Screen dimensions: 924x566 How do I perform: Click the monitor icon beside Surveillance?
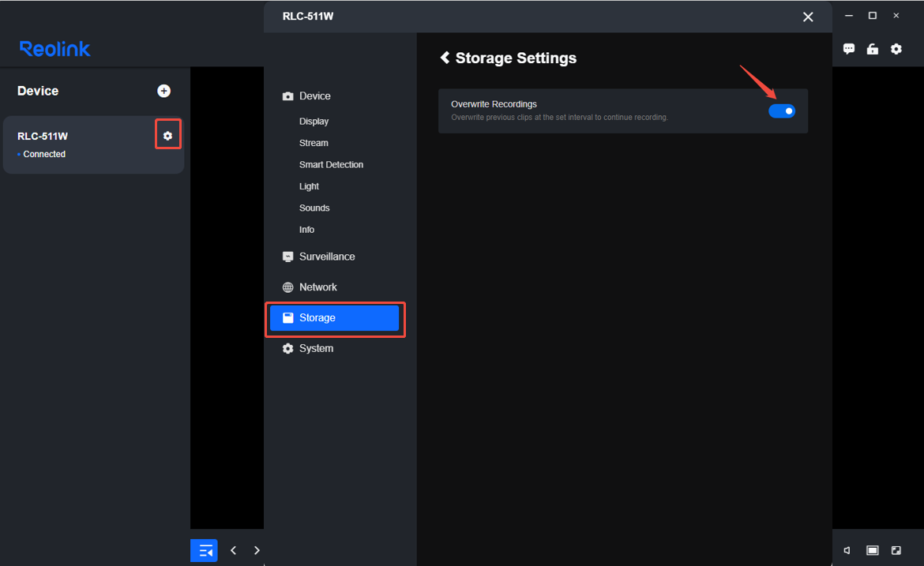[287, 257]
